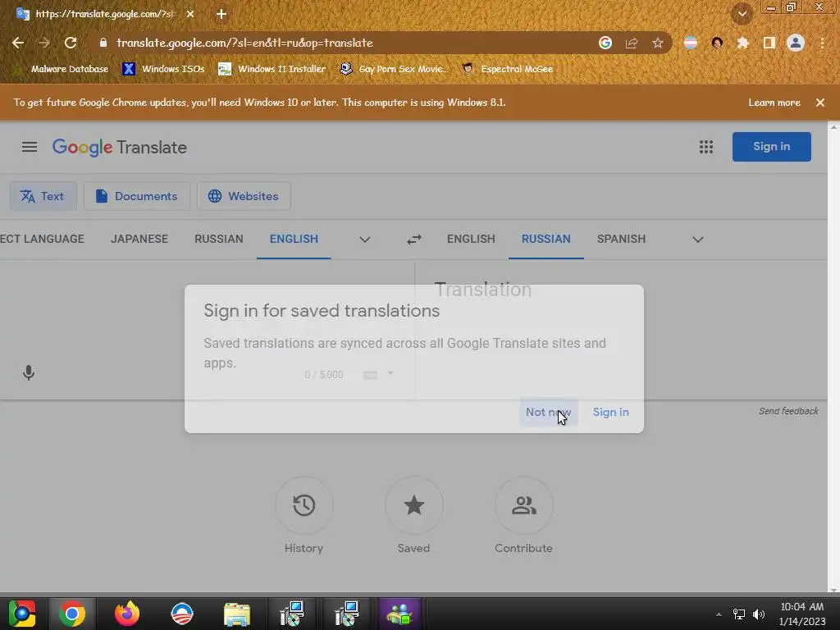
Task: Swap source and target languages
Action: [x=414, y=240]
